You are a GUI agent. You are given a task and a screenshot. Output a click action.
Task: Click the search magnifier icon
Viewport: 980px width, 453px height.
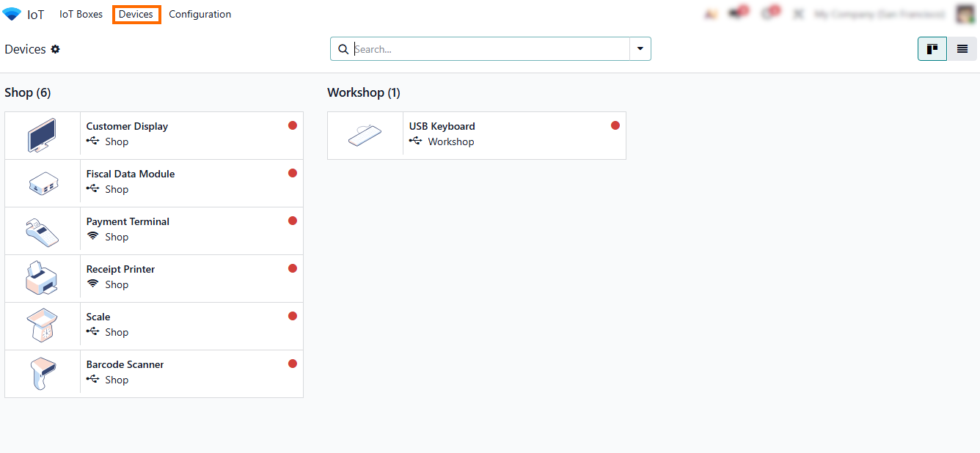coord(343,49)
